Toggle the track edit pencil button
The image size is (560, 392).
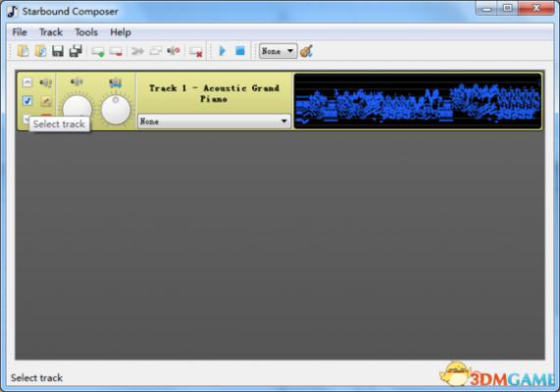(x=46, y=101)
